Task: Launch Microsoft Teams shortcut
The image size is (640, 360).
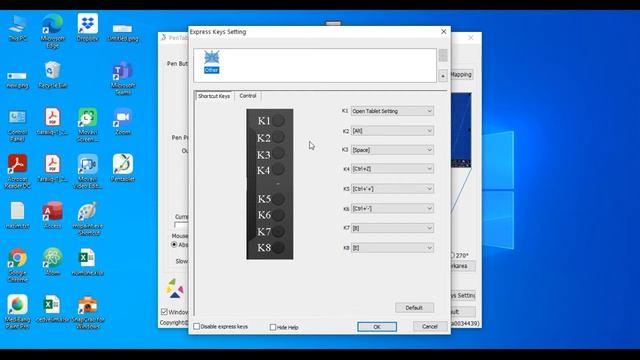Action: tap(123, 78)
